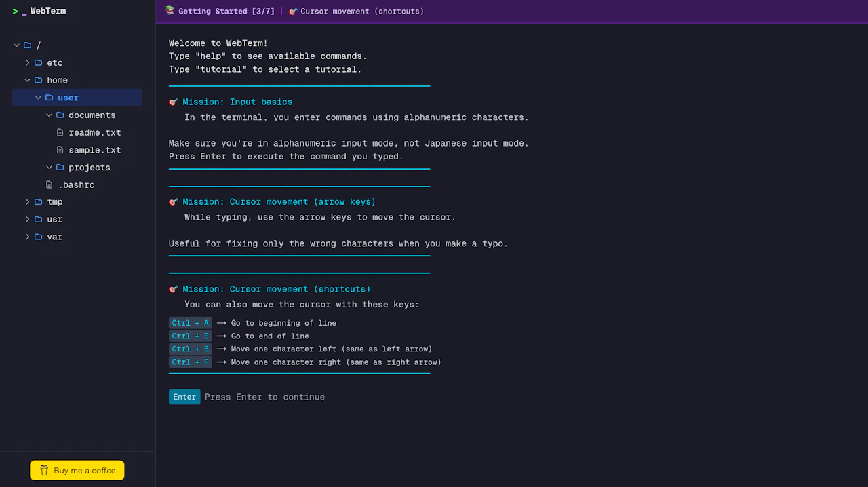868x487 pixels.
Task: Click the coffee cup icon
Action: [x=44, y=470]
